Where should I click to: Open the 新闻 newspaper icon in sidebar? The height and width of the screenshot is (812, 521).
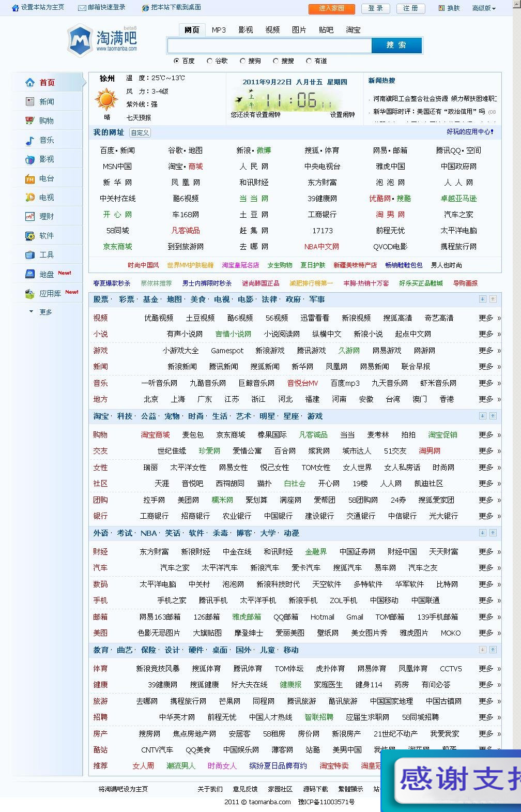tap(30, 102)
